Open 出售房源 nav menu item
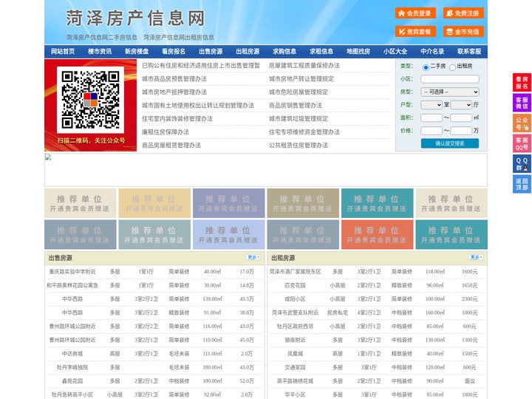The height and width of the screenshot is (399, 532). point(211,52)
